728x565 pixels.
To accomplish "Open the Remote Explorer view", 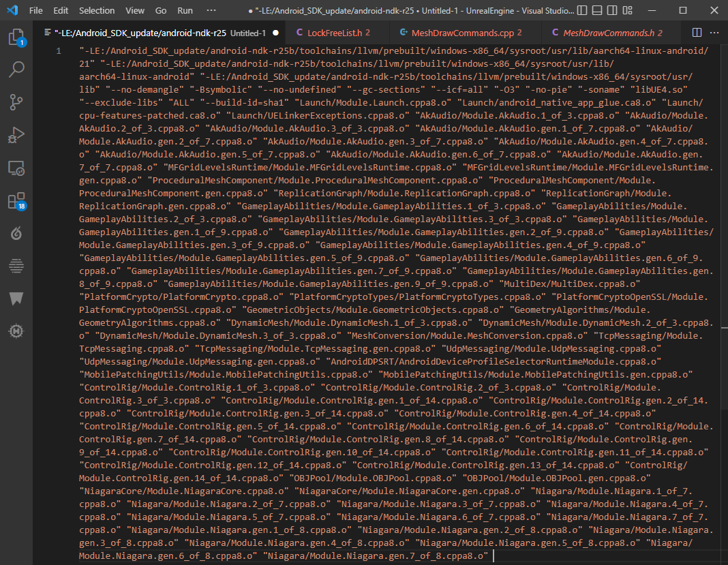I will coord(16,168).
